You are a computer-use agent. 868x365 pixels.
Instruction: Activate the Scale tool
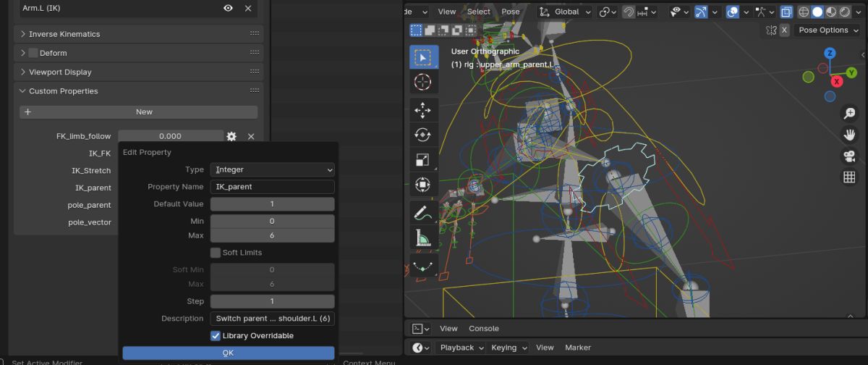click(422, 159)
